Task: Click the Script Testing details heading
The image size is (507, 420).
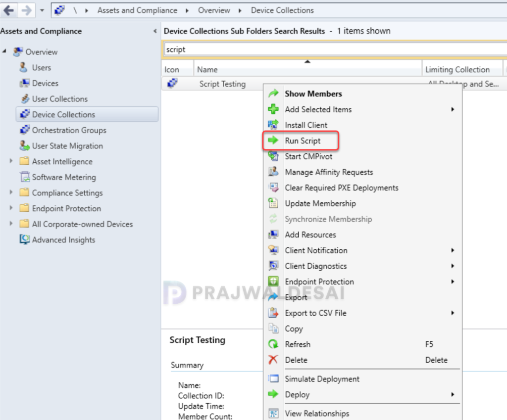Action: click(x=197, y=340)
